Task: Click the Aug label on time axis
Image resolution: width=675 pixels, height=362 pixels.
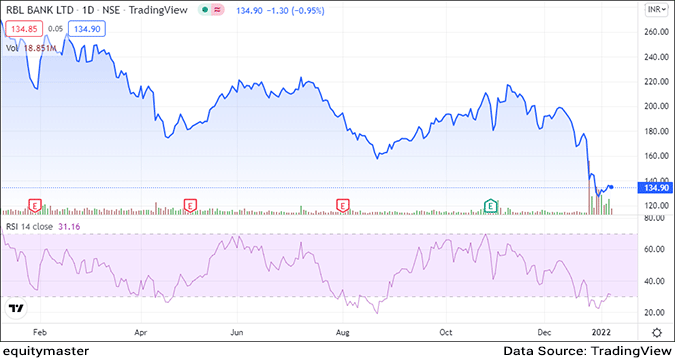Action: (x=343, y=332)
